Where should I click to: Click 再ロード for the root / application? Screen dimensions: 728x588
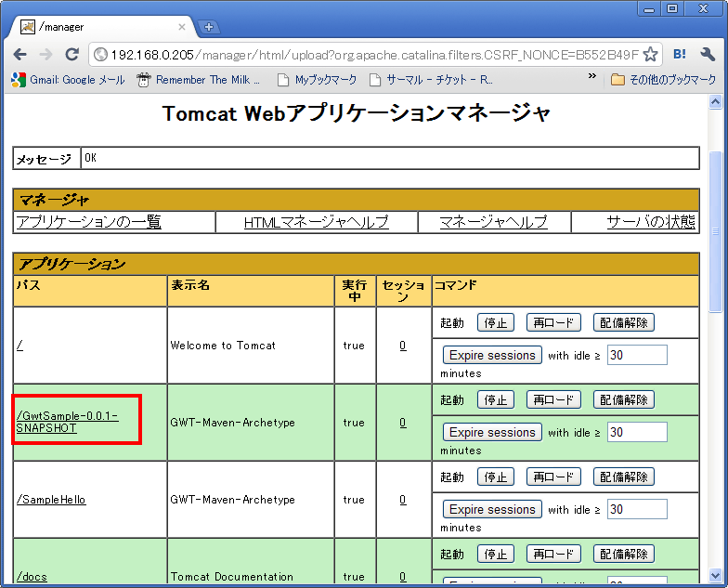(x=553, y=323)
